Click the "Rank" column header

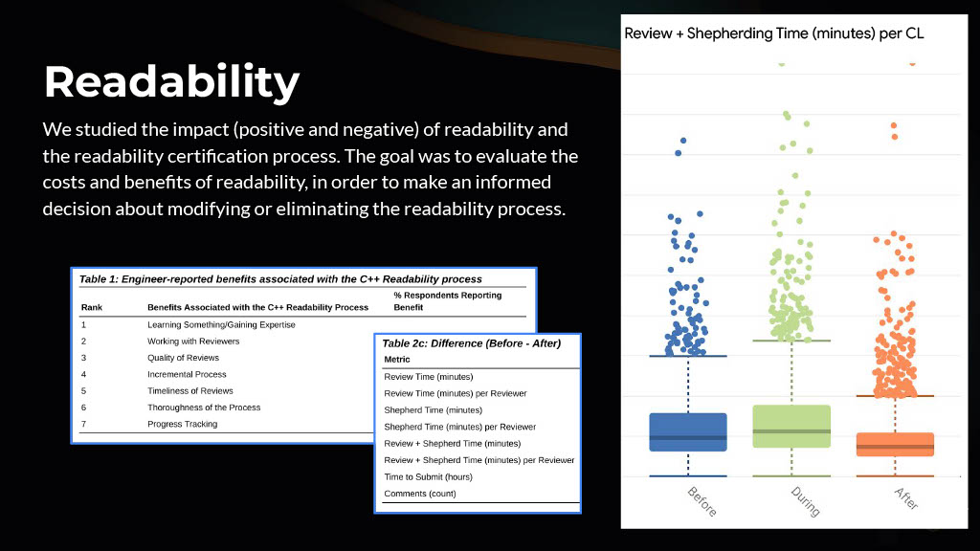92,307
